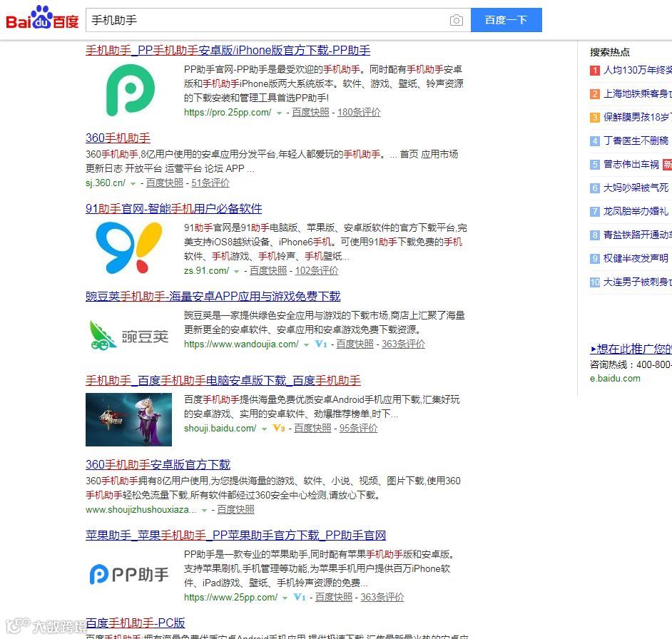Open 豌豆荚手机助手 result title
Screen dimensions: 672x639
(x=213, y=297)
